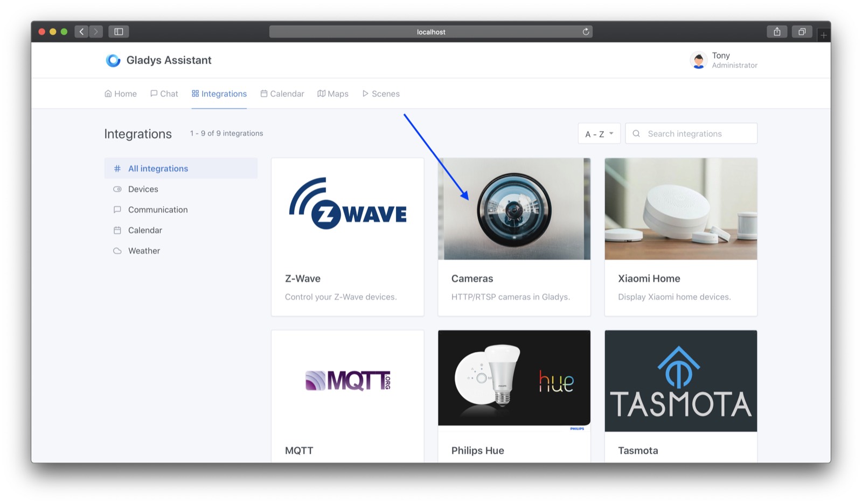Click the Gladys Assistant logo icon
Image resolution: width=862 pixels, height=504 pixels.
tap(113, 60)
